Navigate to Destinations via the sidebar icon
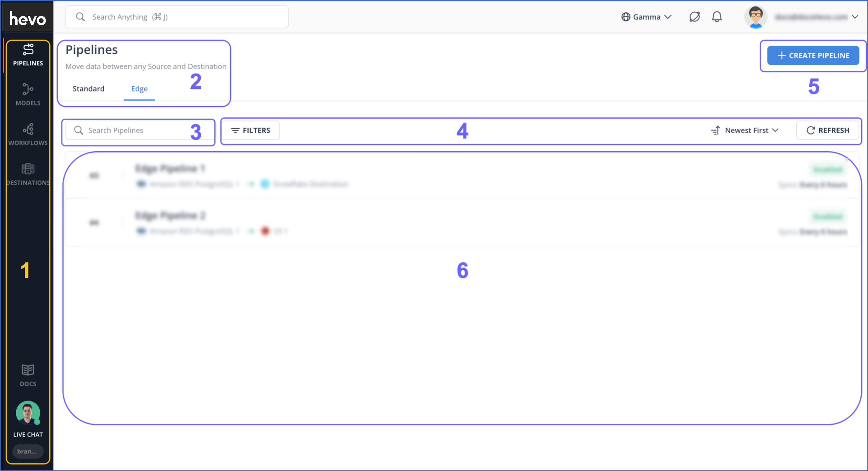 coord(28,174)
